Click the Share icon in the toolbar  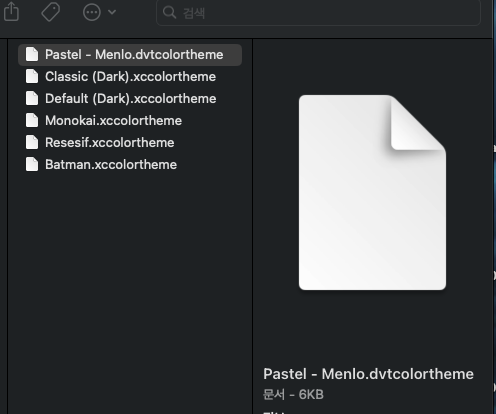pyautogui.click(x=11, y=11)
